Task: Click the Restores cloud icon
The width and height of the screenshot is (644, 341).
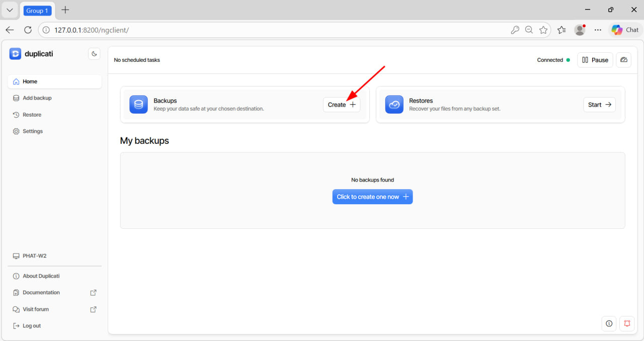Action: pos(394,105)
